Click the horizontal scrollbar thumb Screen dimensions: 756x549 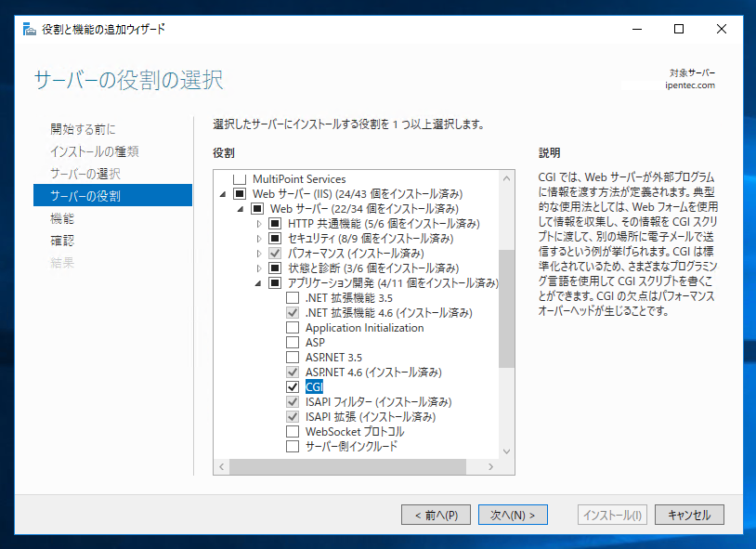point(347,466)
